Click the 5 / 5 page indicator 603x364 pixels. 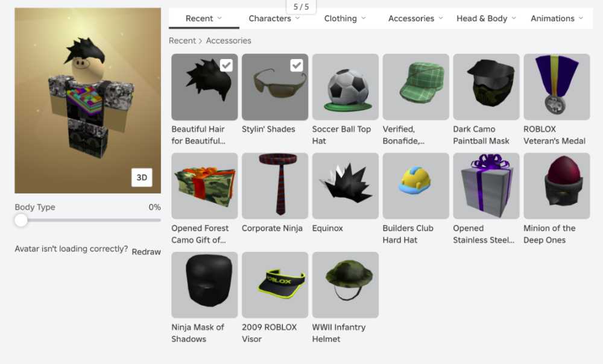(x=301, y=7)
